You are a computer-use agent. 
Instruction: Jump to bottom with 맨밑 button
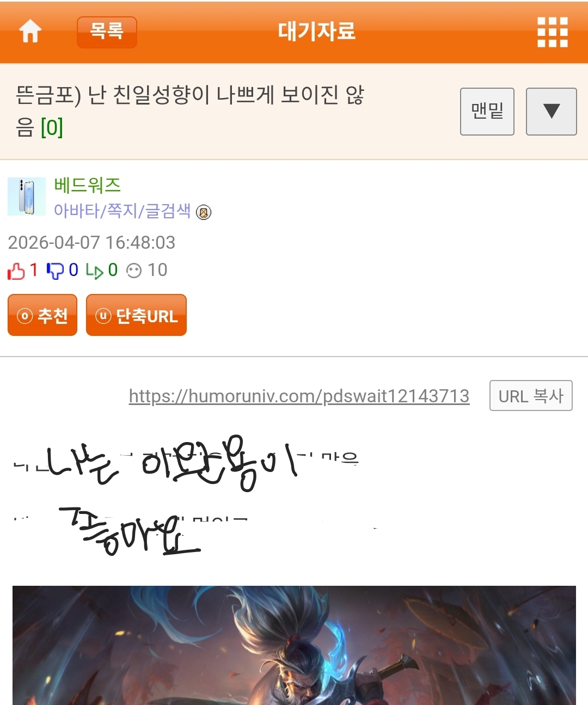coord(487,111)
